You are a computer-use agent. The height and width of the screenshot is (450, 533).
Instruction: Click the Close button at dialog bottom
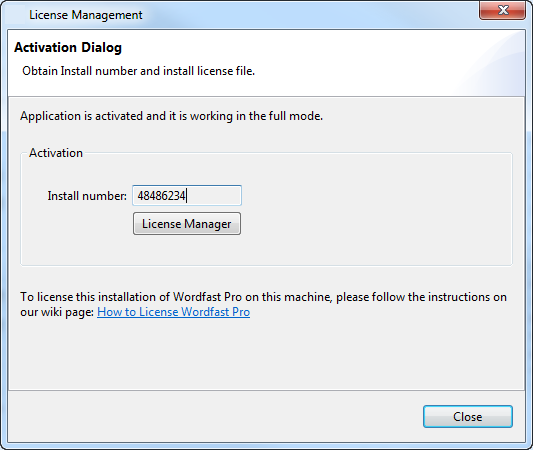pyautogui.click(x=468, y=416)
